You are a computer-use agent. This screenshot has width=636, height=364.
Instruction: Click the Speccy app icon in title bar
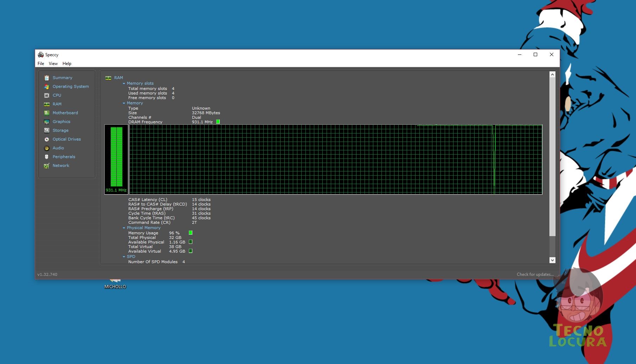point(41,54)
